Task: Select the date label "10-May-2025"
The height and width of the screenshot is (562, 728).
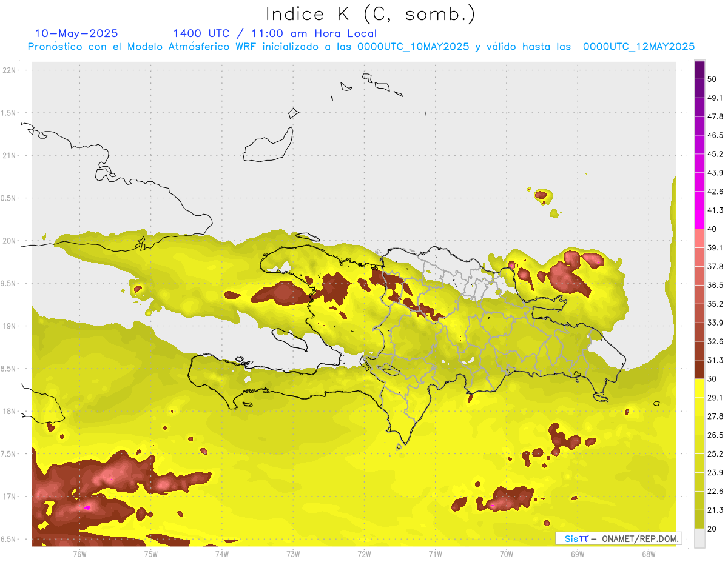Action: (x=76, y=33)
